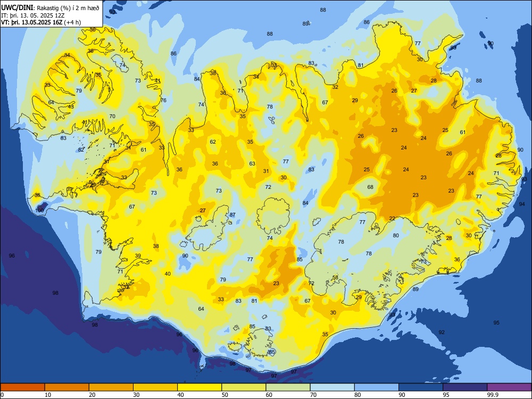Viewport: 532px width, 399px height.
Task: Click the '50' legend scale label
Action: click(225, 395)
